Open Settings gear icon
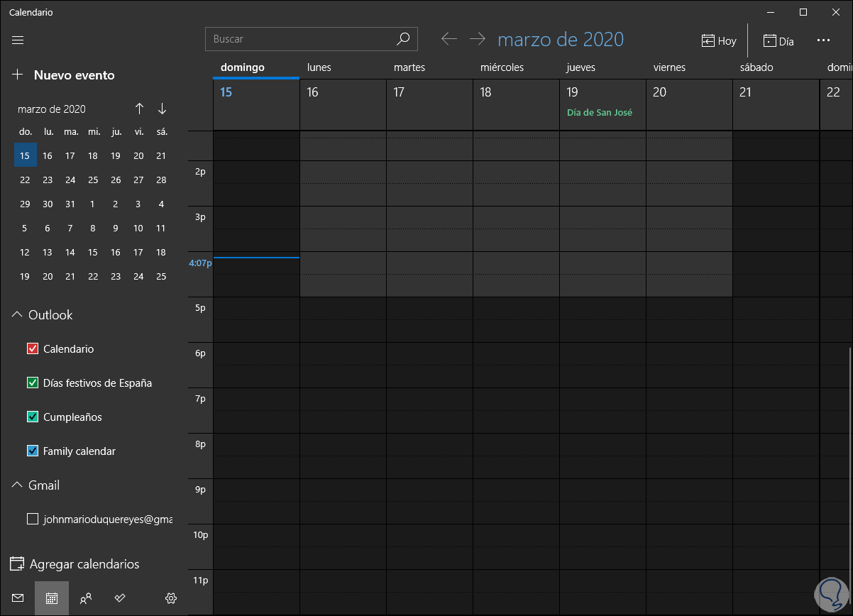Viewport: 853px width, 616px height. (x=170, y=598)
